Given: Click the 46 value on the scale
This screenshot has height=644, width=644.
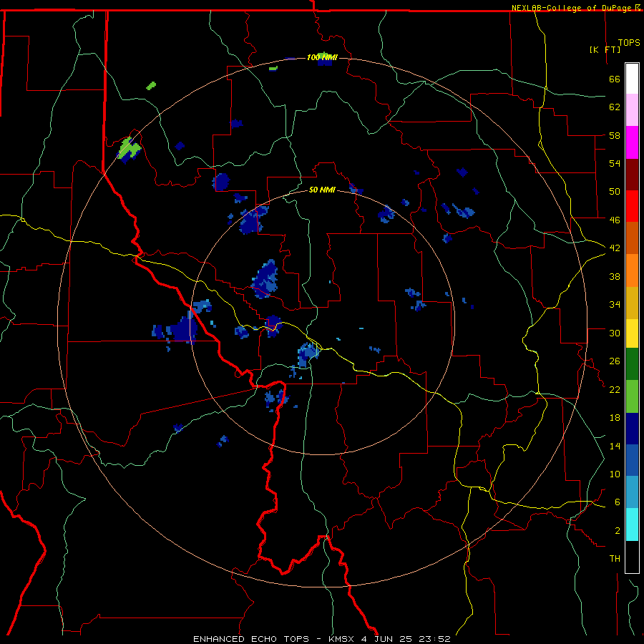Looking at the screenshot, I should pos(615,220).
